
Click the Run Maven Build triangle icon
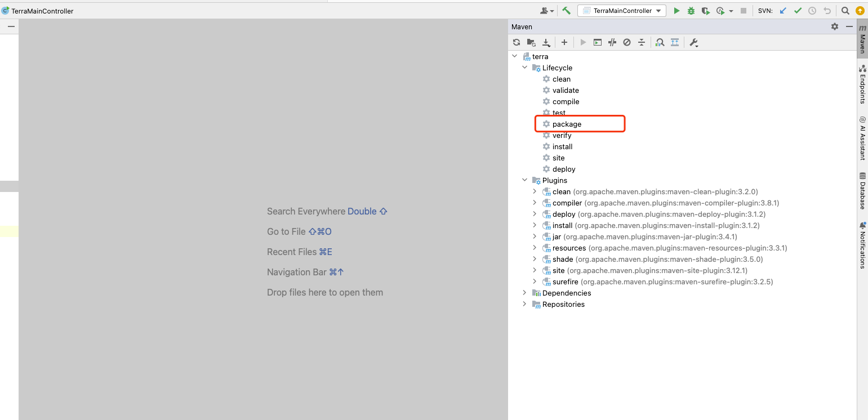pyautogui.click(x=583, y=42)
